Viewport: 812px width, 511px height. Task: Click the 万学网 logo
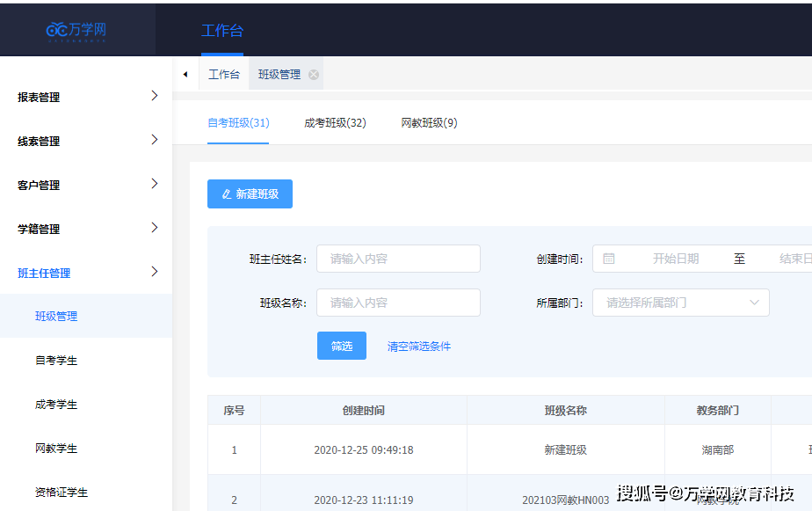(x=76, y=30)
